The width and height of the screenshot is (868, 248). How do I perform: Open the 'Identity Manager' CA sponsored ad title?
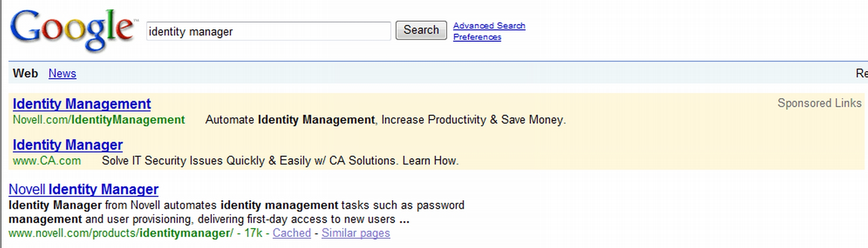tap(68, 145)
